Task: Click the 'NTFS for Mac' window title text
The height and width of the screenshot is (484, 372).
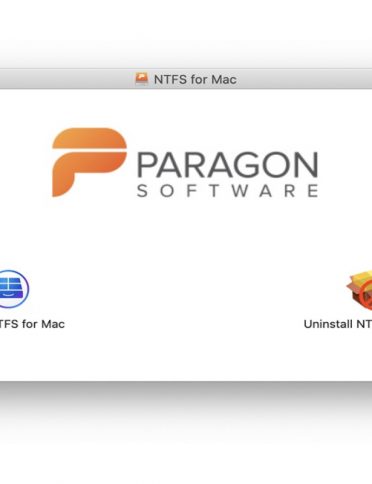Action: pyautogui.click(x=195, y=80)
